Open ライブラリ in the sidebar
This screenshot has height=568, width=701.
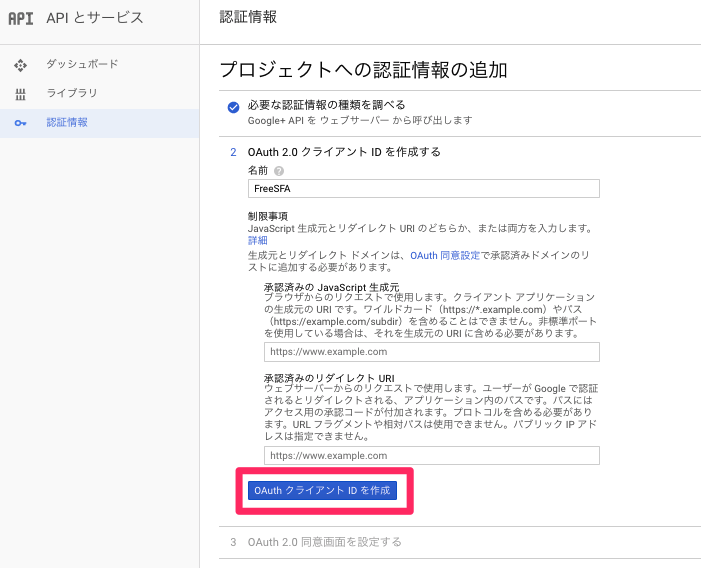[x=72, y=93]
